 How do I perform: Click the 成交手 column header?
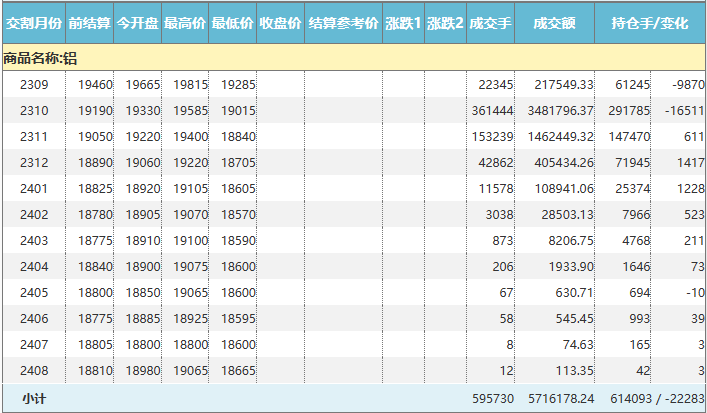pos(491,22)
